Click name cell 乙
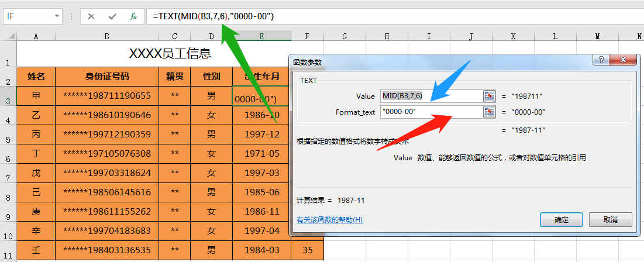The height and width of the screenshot is (262, 644). pyautogui.click(x=36, y=115)
